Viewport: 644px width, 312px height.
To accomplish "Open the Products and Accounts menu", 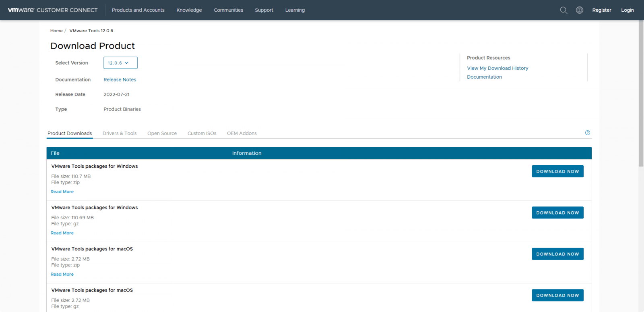I will (138, 10).
